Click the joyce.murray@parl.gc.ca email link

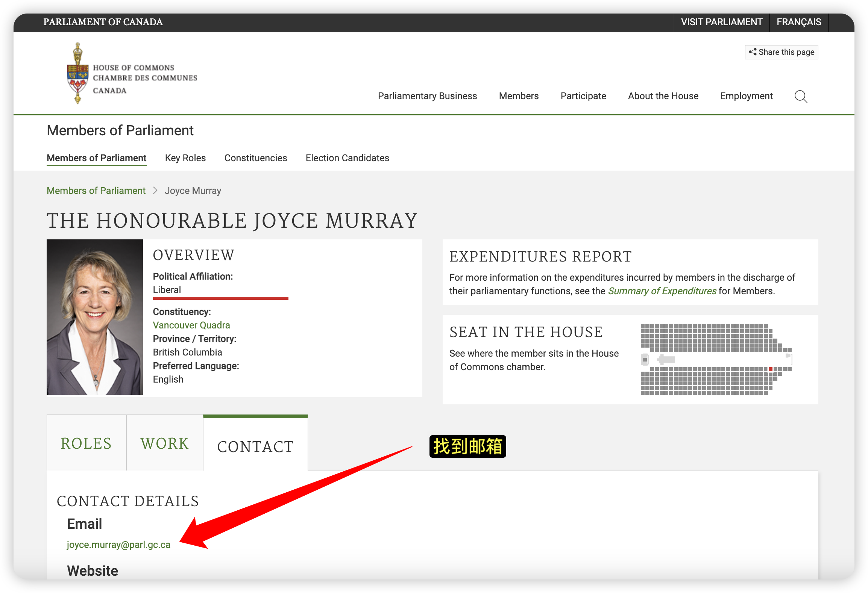point(118,545)
